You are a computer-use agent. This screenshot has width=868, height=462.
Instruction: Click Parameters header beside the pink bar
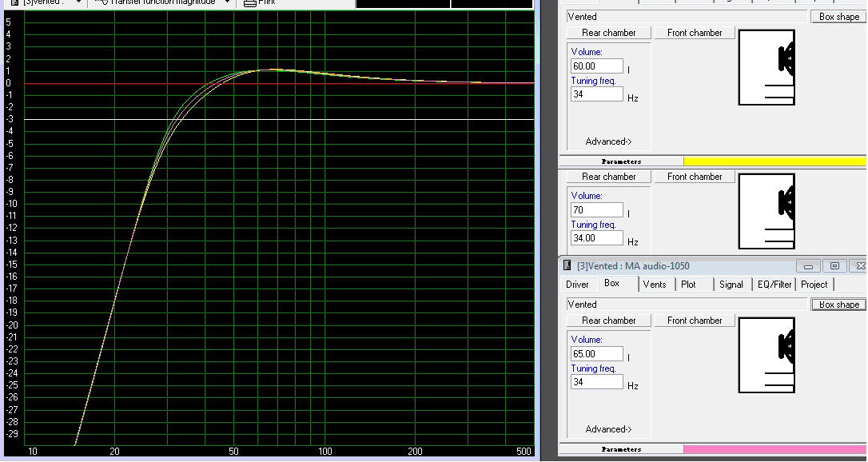621,449
